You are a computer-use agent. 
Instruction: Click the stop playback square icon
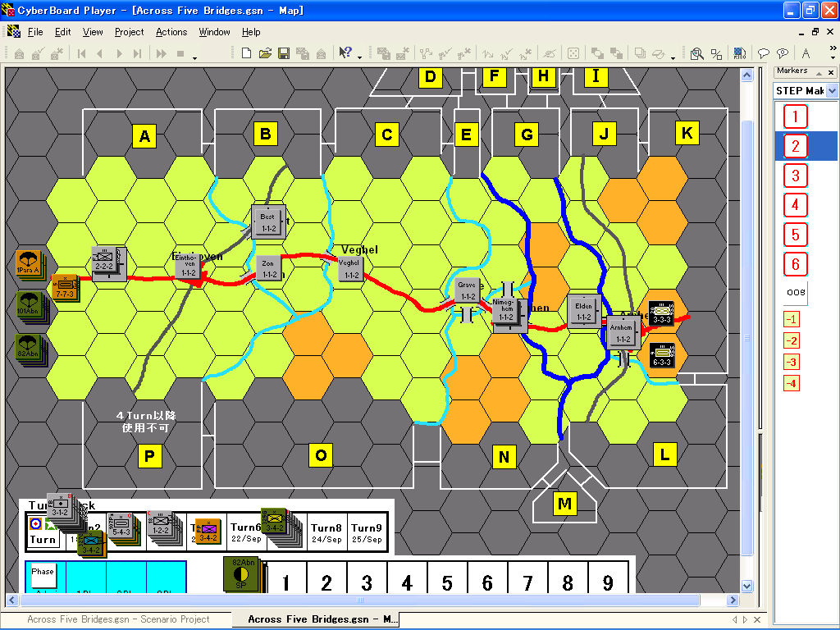click(x=180, y=53)
